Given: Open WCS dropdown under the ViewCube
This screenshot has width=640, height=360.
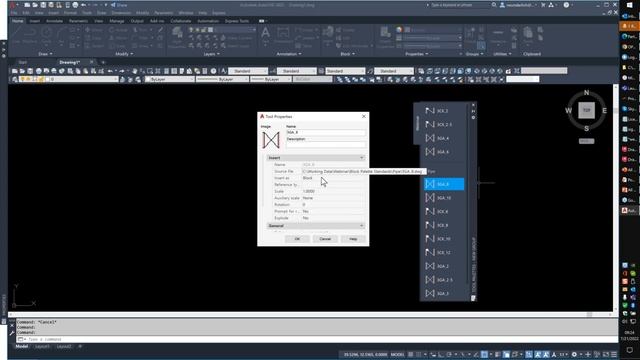Looking at the screenshot, I should pyautogui.click(x=587, y=141).
